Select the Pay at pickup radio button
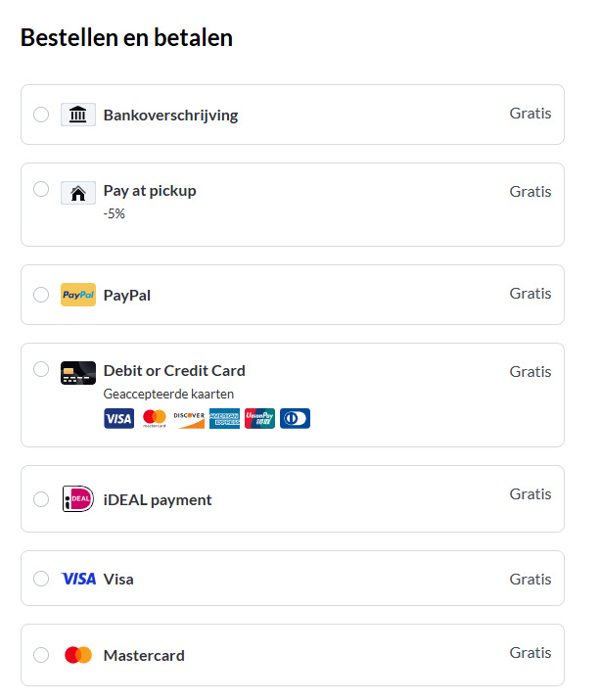The height and width of the screenshot is (700, 599). (41, 189)
